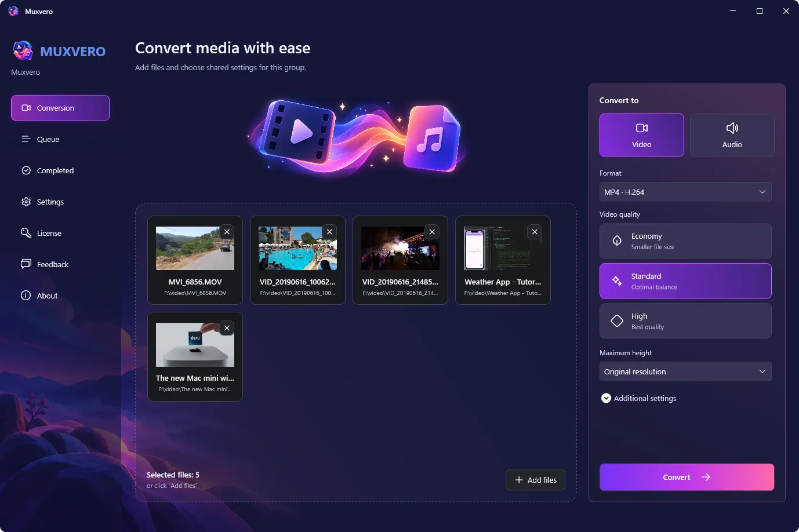Select the concert video thumbnail VID_20190616_21485

(400, 248)
